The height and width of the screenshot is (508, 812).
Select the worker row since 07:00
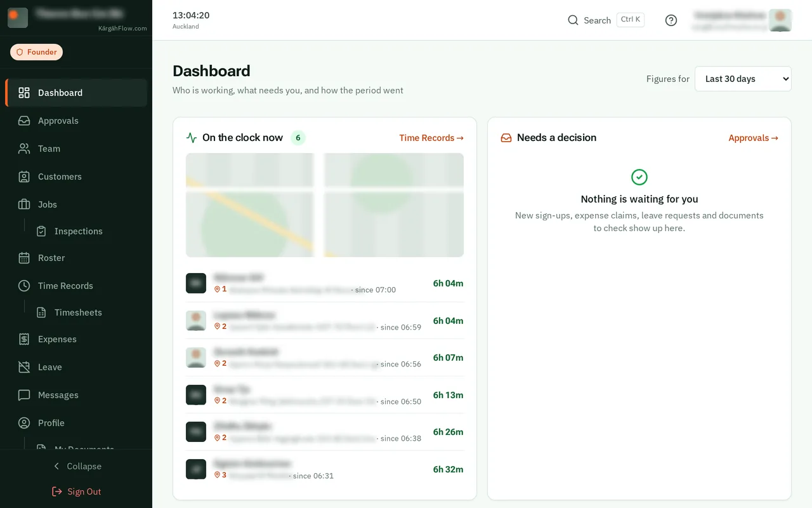325,283
